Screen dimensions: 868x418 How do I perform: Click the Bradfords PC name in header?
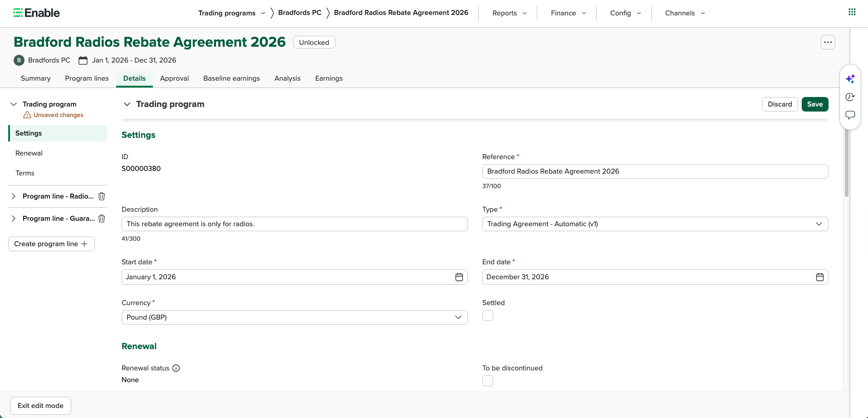tap(49, 60)
